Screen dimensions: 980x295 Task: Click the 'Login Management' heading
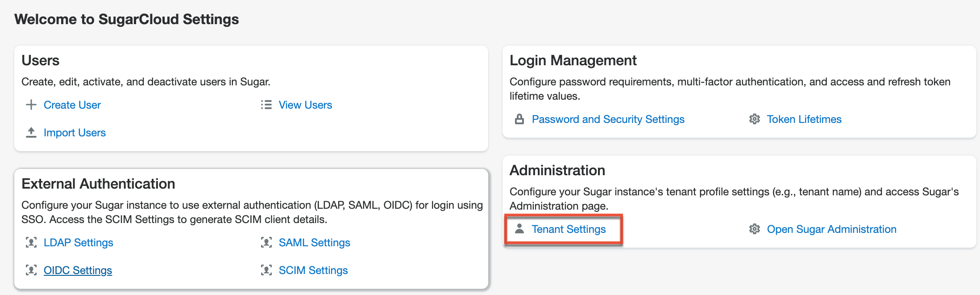coord(573,60)
